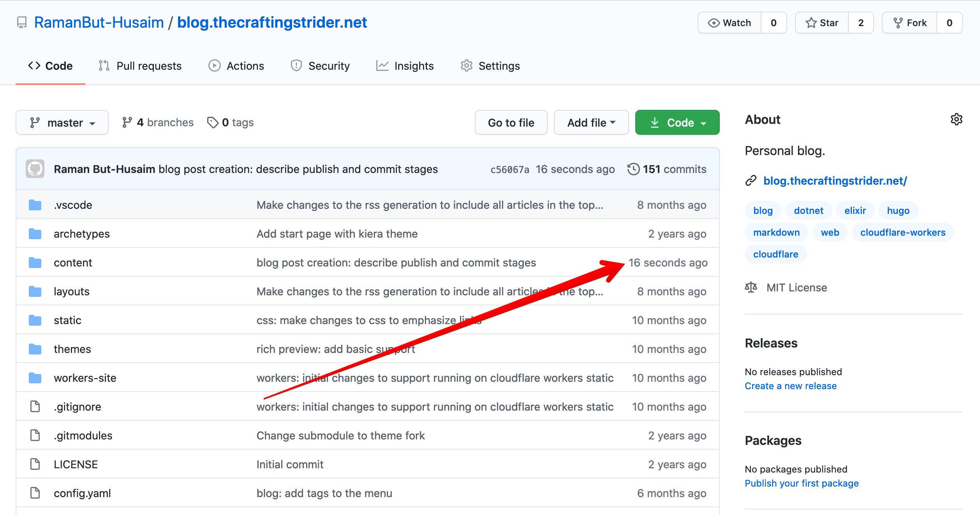Click the Create a new release link
Screen dimensions: 980x515
point(791,386)
